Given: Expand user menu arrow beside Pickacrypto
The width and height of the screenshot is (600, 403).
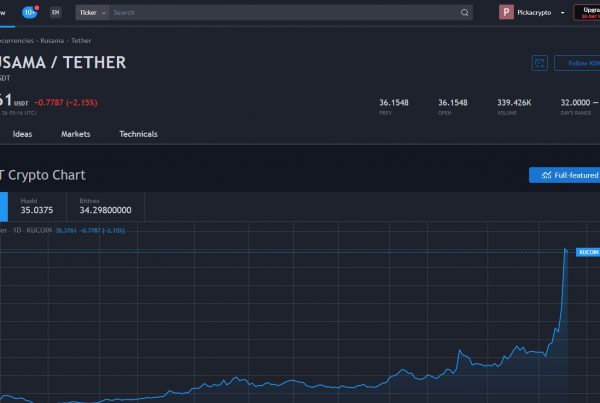Looking at the screenshot, I should click(562, 13).
